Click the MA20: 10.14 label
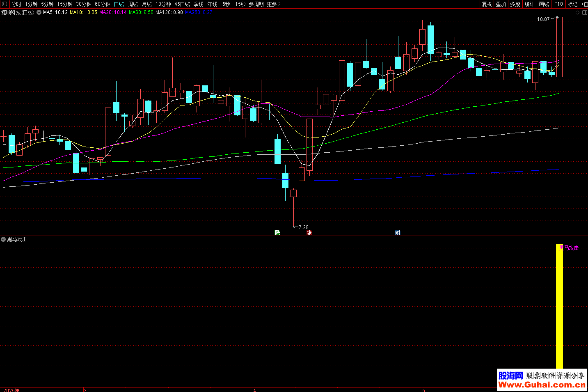588x392 pixels. click(x=113, y=12)
